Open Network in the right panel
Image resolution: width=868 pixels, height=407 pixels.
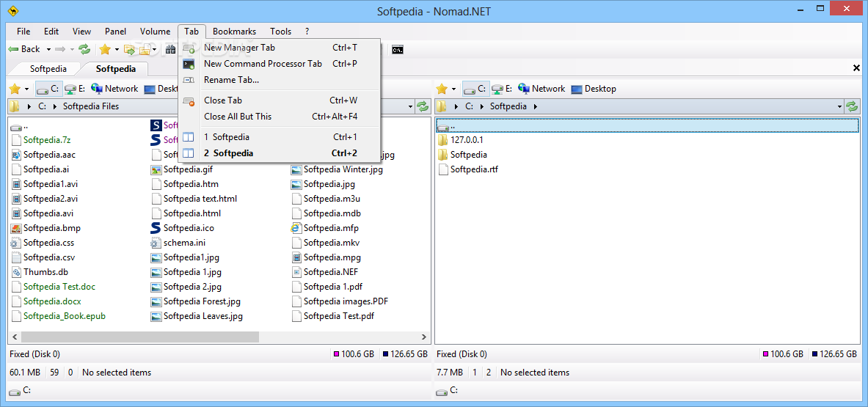[x=541, y=89]
